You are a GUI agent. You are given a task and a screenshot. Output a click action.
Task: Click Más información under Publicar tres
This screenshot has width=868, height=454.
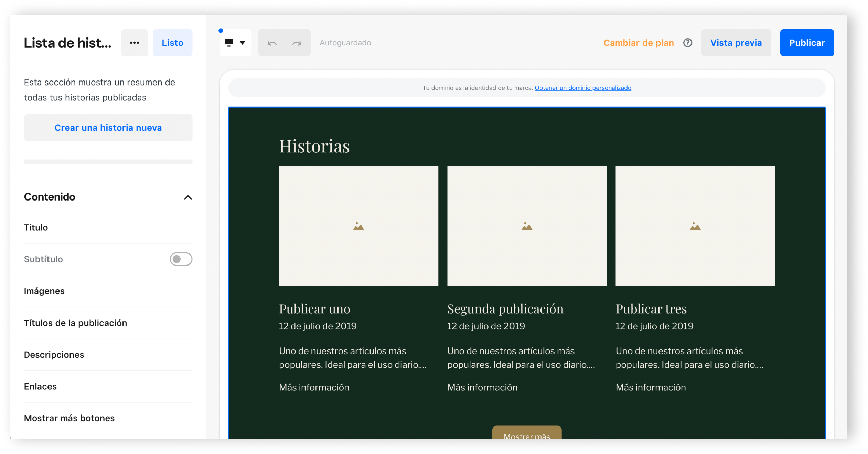[x=651, y=387]
